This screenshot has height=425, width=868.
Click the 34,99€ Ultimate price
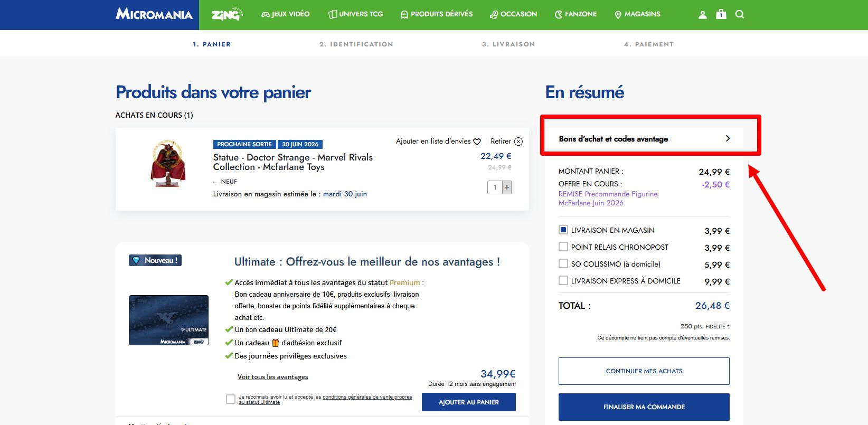pyautogui.click(x=498, y=374)
